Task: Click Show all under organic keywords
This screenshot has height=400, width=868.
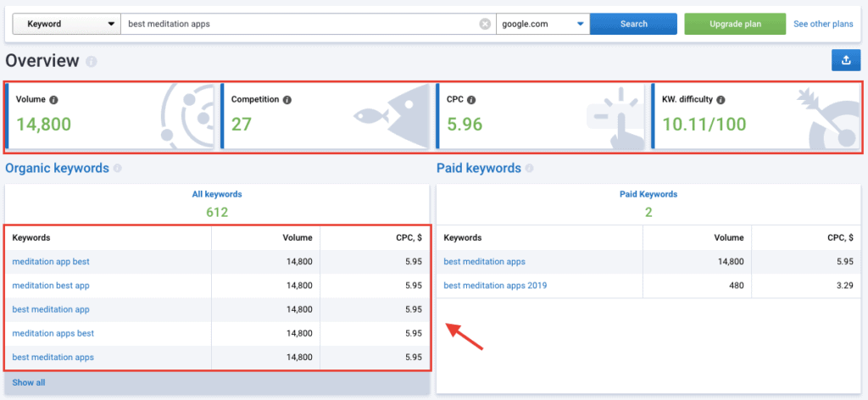Action: click(x=29, y=382)
